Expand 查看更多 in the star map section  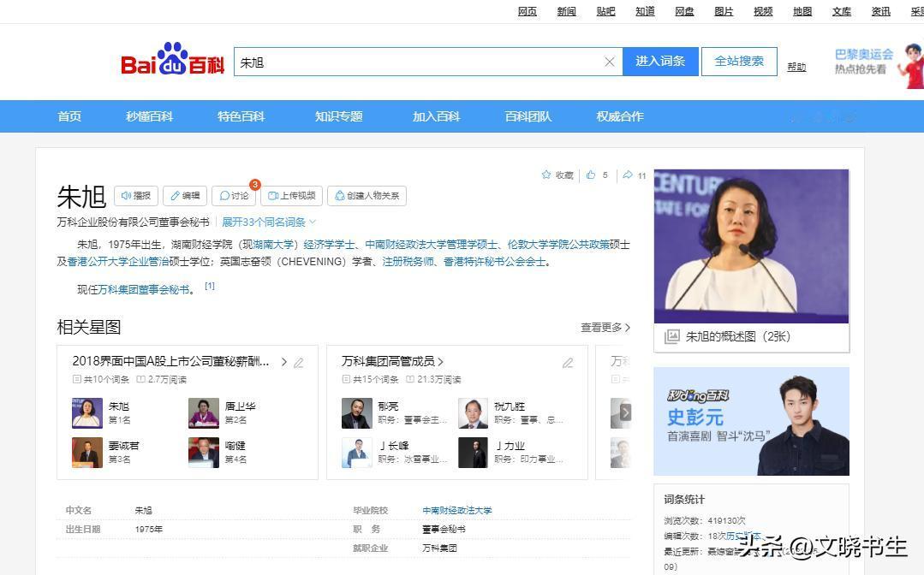pyautogui.click(x=605, y=327)
